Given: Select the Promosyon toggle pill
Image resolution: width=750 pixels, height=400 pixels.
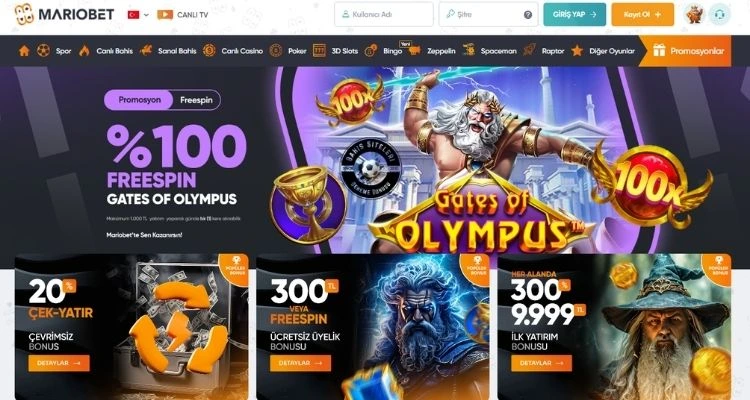Looking at the screenshot, I should tap(139, 100).
